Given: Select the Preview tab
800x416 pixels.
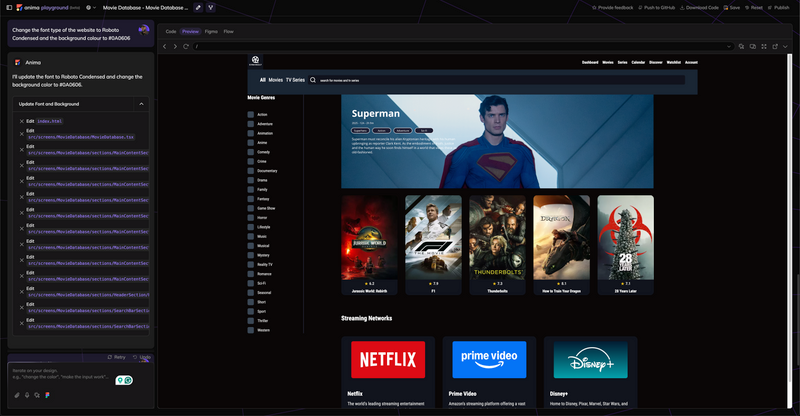Looking at the screenshot, I should pyautogui.click(x=190, y=32).
